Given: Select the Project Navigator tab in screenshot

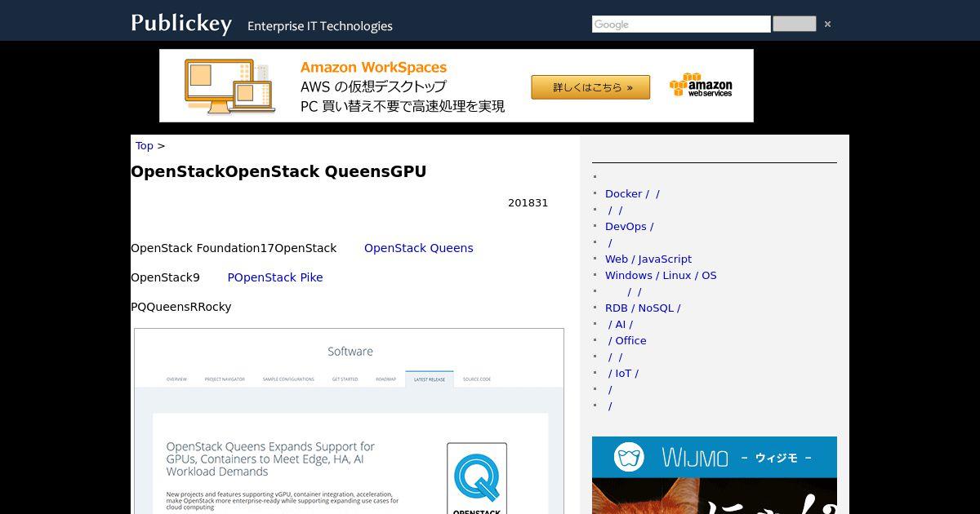Looking at the screenshot, I should 225,379.
